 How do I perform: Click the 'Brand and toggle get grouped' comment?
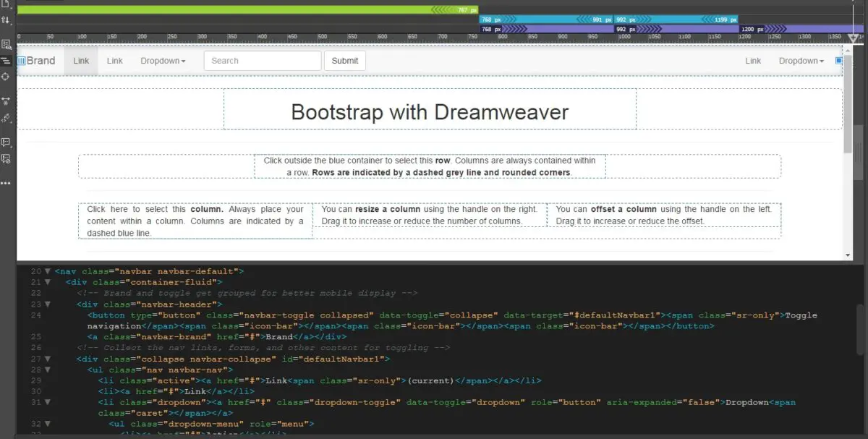click(247, 293)
